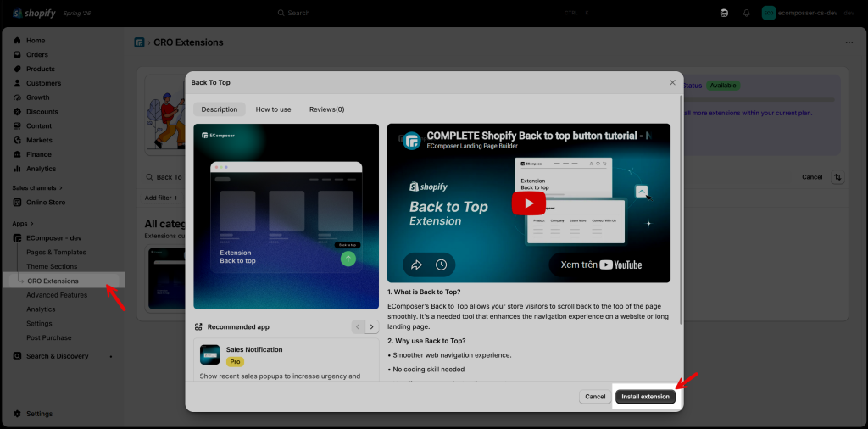The height and width of the screenshot is (429, 868).
Task: Open the notifications bell icon
Action: pyautogui.click(x=746, y=13)
